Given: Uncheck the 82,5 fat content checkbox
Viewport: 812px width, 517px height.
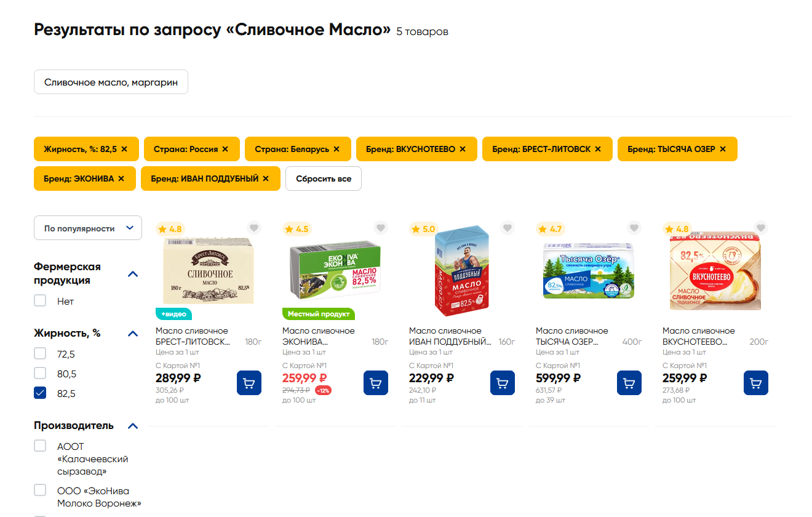Looking at the screenshot, I should click(40, 393).
